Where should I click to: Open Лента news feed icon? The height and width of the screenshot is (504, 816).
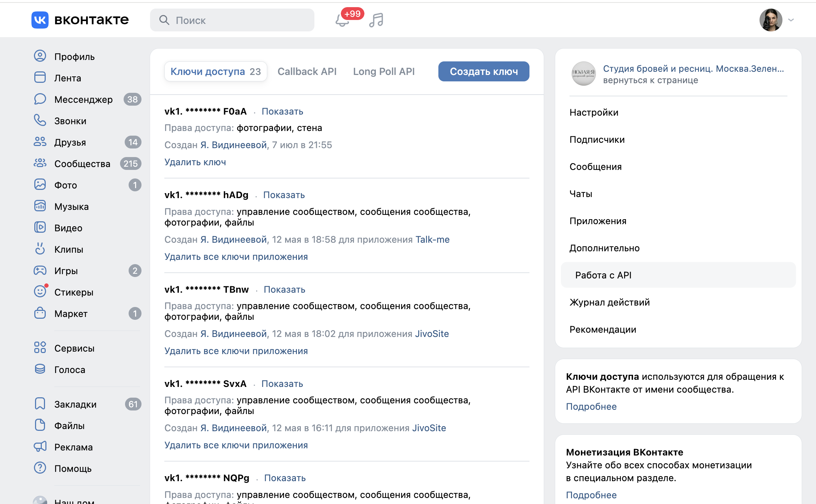pos(40,78)
